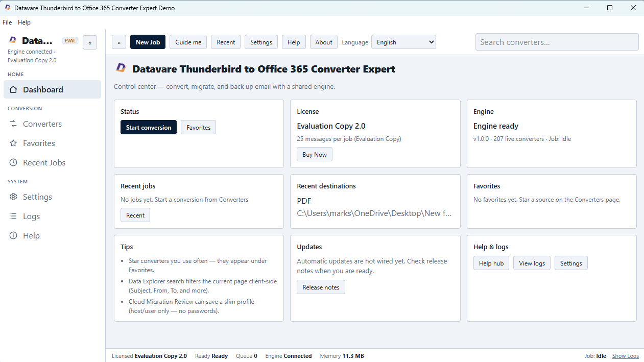644x362 pixels.
Task: Click the EVAL badge in sidebar
Action: [x=70, y=40]
